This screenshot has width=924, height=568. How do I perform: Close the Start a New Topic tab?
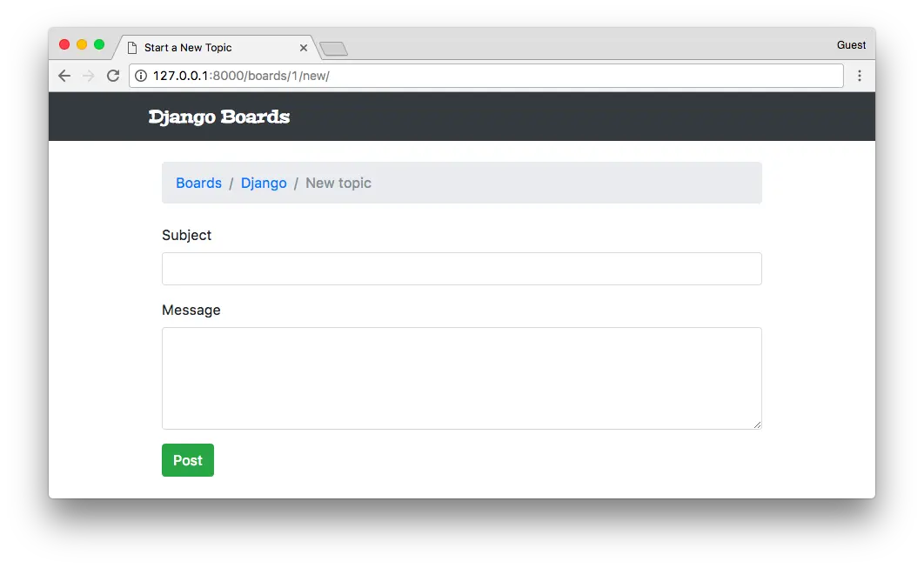[x=304, y=48]
